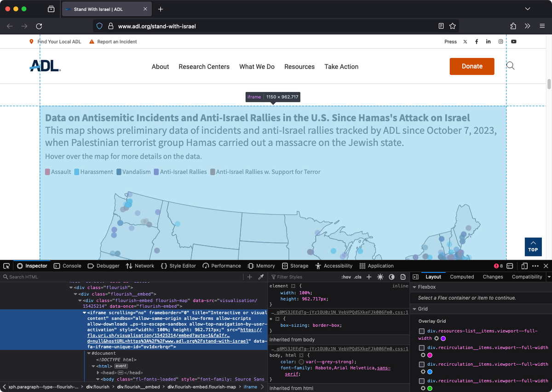Viewport: 552px width, 392px height.
Task: Open the Research Centers menu
Action: click(204, 67)
